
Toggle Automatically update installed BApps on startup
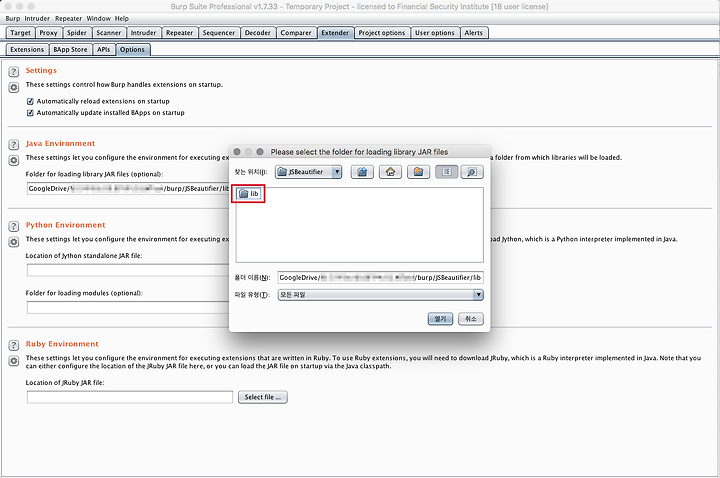coord(30,112)
